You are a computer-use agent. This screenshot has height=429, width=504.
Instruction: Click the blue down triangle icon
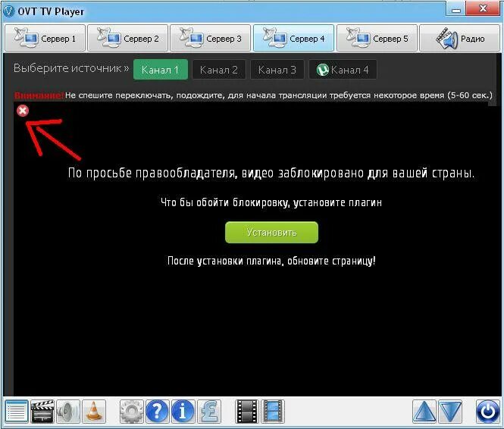[450, 411]
